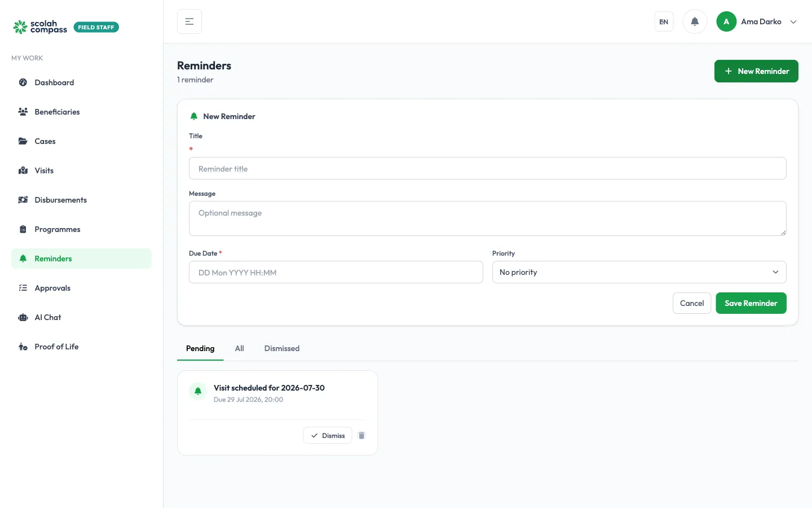The image size is (812, 508).
Task: Cancel the new reminder form
Action: 692,303
